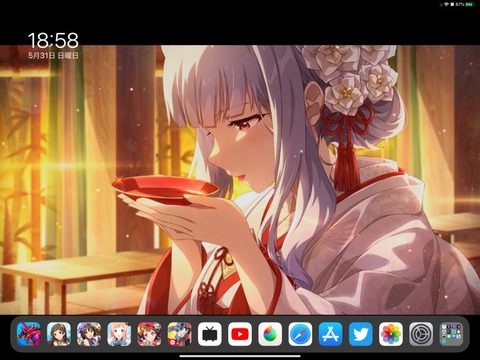The image size is (480, 360).
Task: Open game icon with dark short-haired girl
Action: (x=89, y=334)
